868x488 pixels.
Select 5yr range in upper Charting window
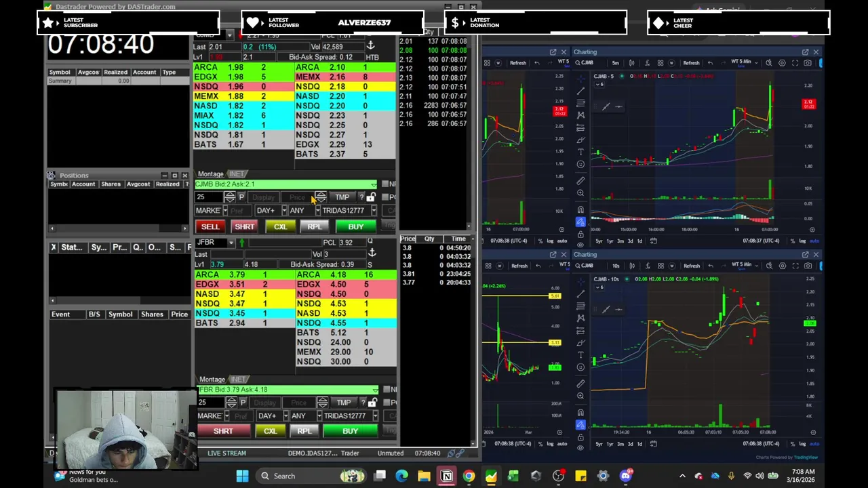599,241
